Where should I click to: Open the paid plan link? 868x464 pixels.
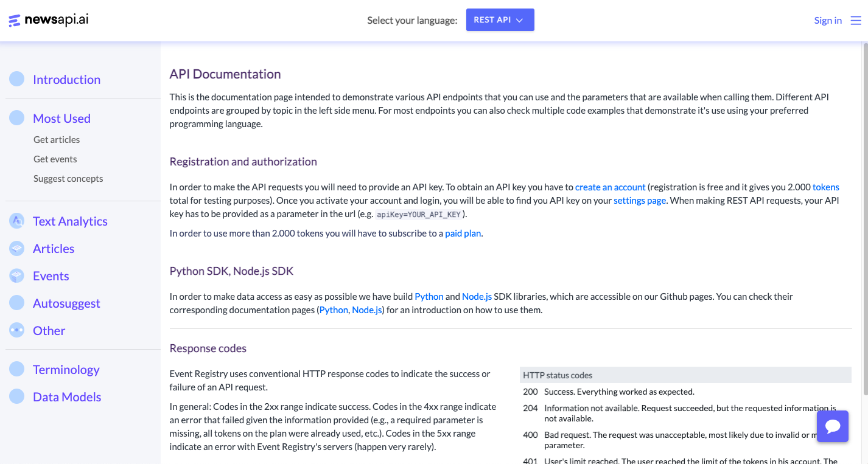point(463,234)
